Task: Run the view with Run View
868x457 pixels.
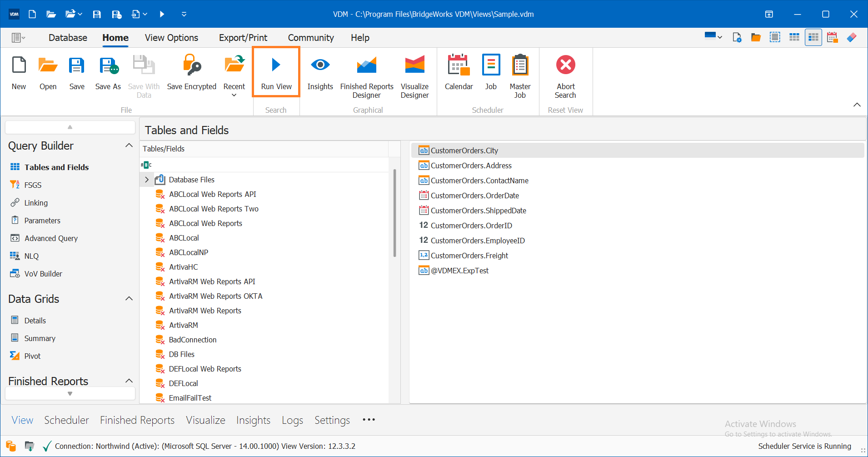Action: point(276,73)
